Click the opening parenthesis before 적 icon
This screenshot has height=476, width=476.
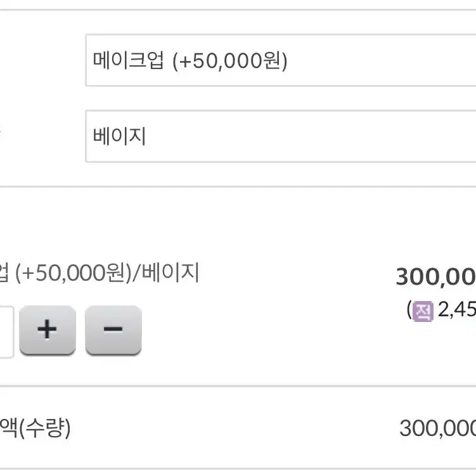coord(409,310)
